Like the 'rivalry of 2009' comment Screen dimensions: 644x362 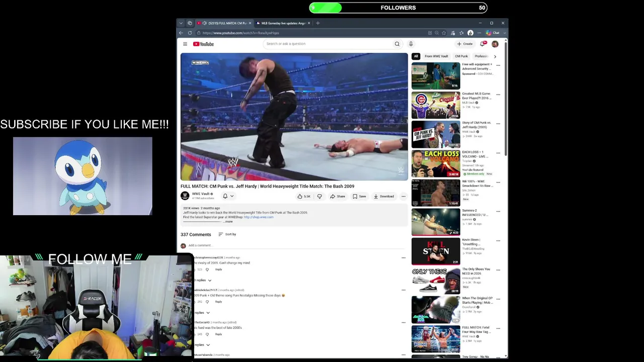(x=194, y=269)
